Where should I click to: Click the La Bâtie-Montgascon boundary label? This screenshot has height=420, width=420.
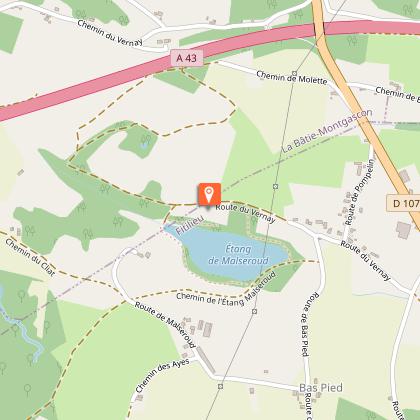pos(327,131)
